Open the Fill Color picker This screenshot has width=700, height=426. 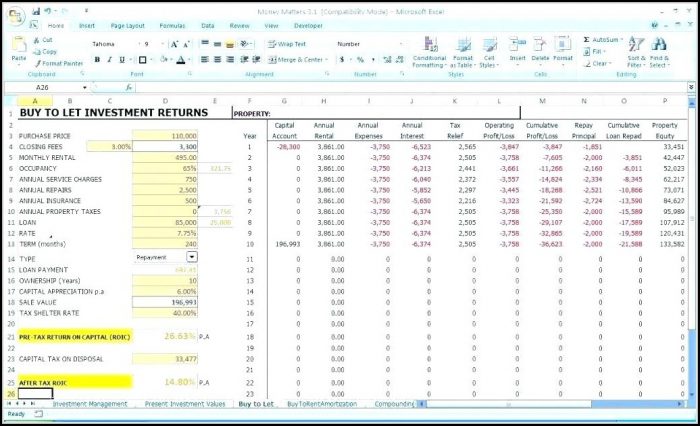(164, 59)
